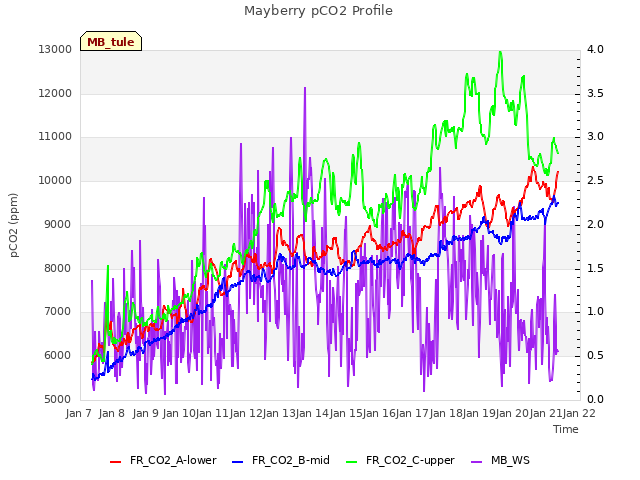Click the 7000 left axis tick label

(58, 312)
